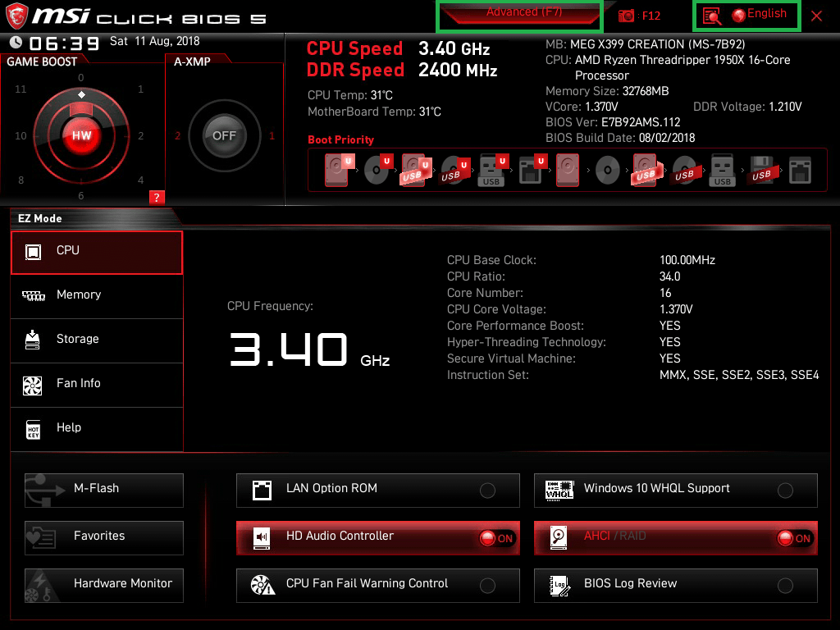
Task: Enable Windows 10 WHQL Support
Action: 676,490
